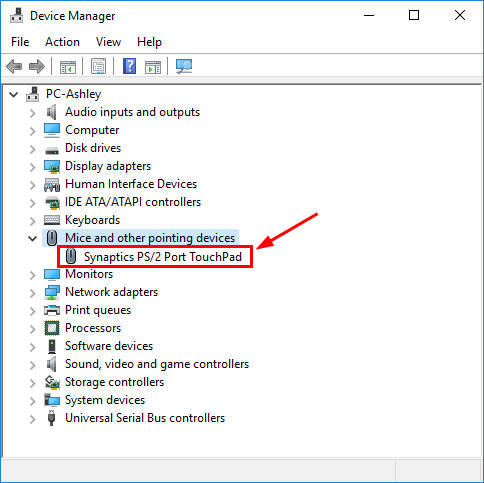The height and width of the screenshot is (483, 484).
Task: Collapse the PC-Ashley root node
Action: coord(14,94)
